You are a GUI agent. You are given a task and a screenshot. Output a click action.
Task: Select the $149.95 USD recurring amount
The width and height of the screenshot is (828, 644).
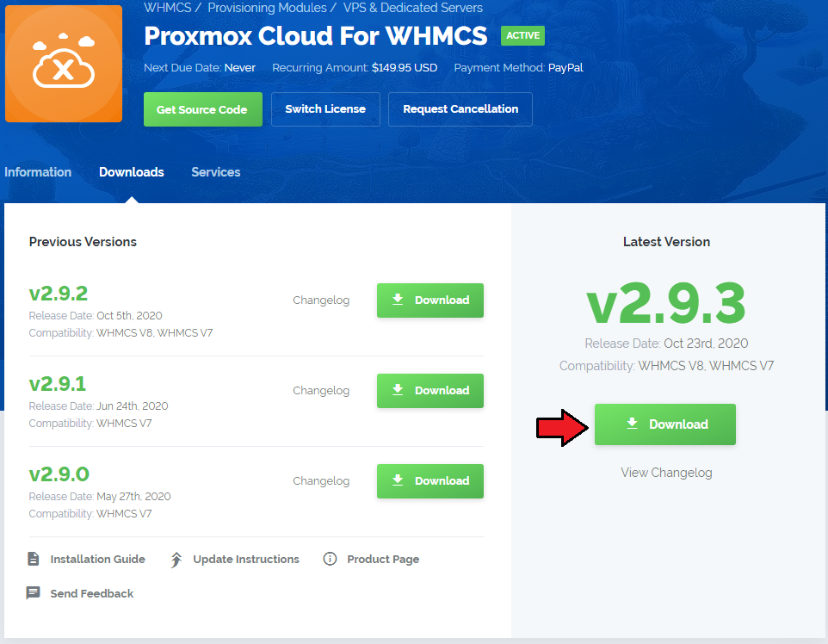pyautogui.click(x=405, y=68)
